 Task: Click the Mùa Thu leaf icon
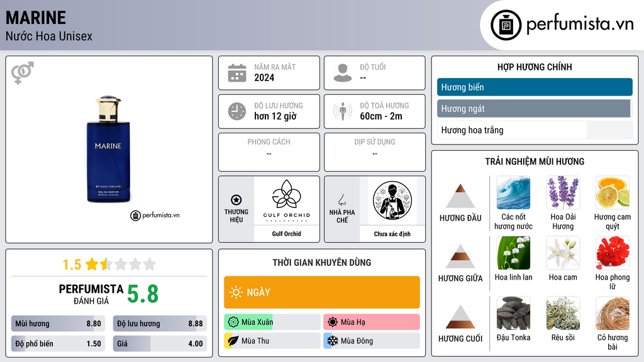233,341
